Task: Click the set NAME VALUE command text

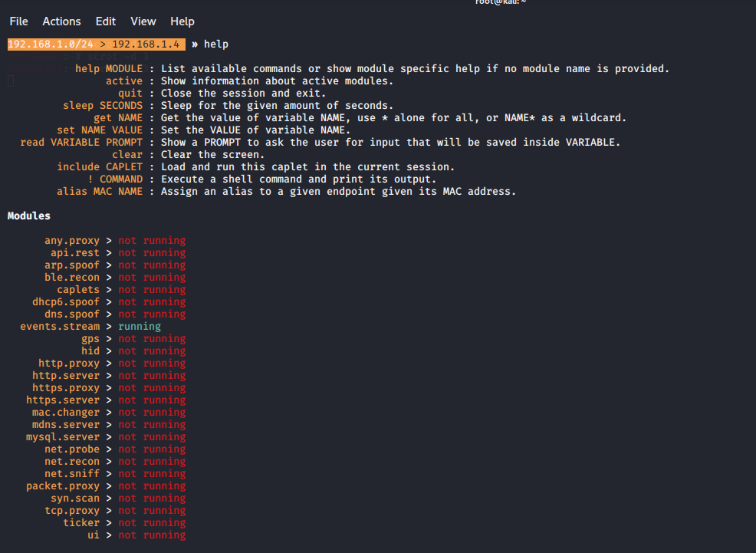Action: pos(100,130)
